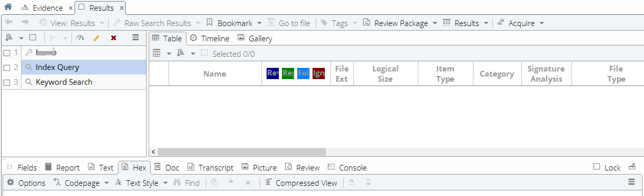Open the Hex pane hamburger menu
Viewport: 644px width, 196px height.
click(x=631, y=182)
